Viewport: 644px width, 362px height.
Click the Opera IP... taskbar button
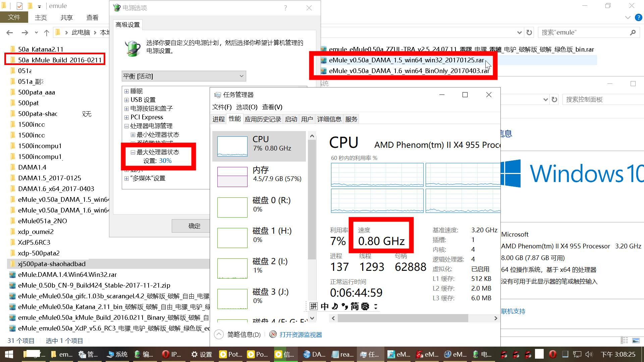[172, 354]
